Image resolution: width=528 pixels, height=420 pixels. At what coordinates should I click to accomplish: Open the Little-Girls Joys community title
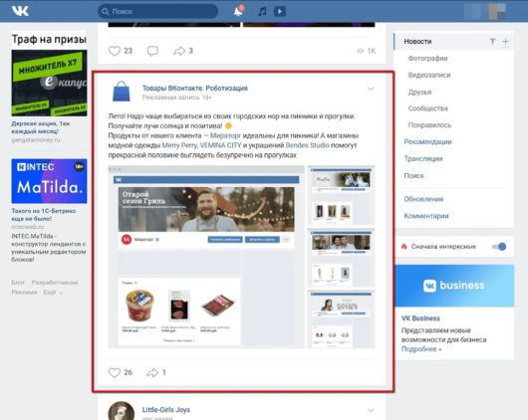pyautogui.click(x=166, y=410)
